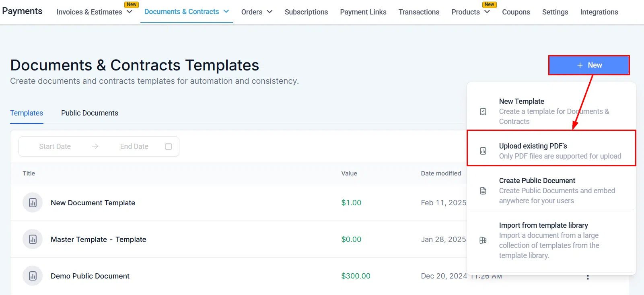Open Settings in the top navigation
Image resolution: width=644 pixels, height=295 pixels.
coord(555,12)
